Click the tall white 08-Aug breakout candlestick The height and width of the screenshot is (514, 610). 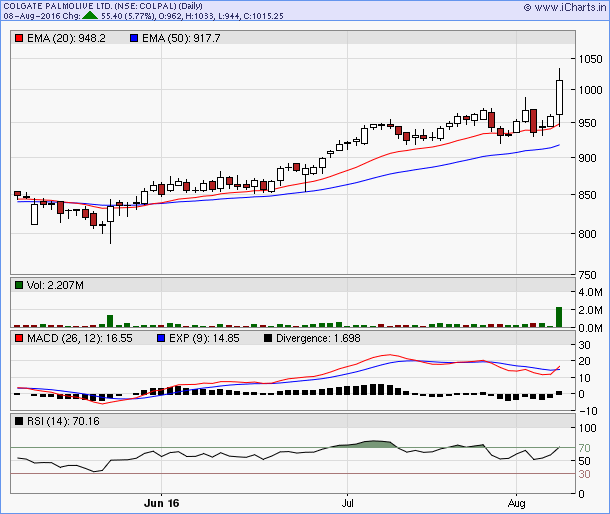(x=559, y=97)
